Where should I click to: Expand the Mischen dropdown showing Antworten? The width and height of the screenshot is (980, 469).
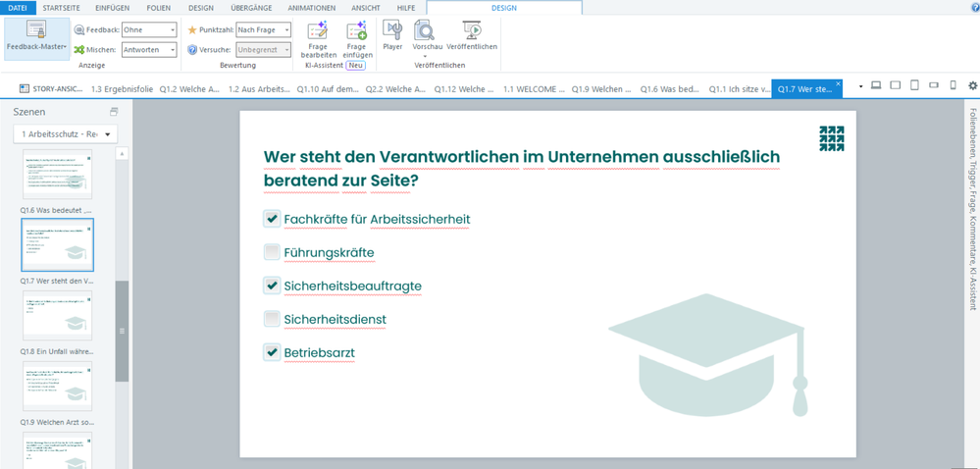[149, 50]
